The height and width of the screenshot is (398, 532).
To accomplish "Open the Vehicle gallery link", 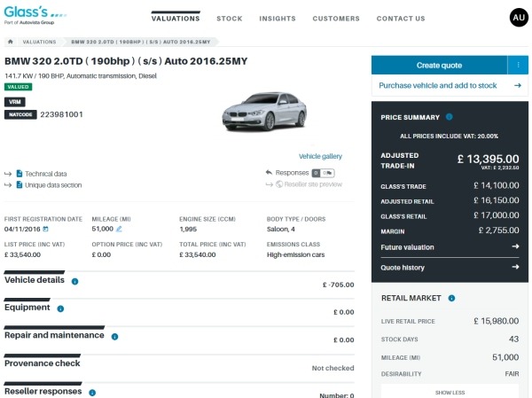I will point(320,156).
